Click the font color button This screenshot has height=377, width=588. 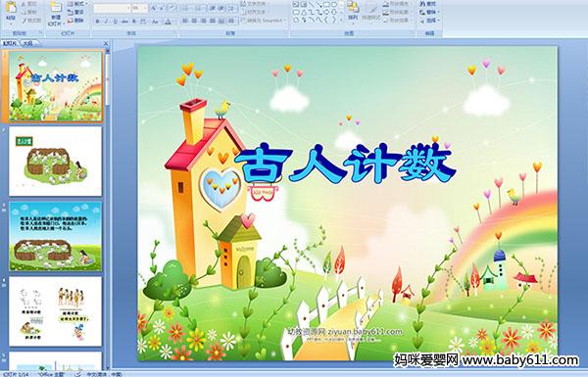(x=168, y=22)
